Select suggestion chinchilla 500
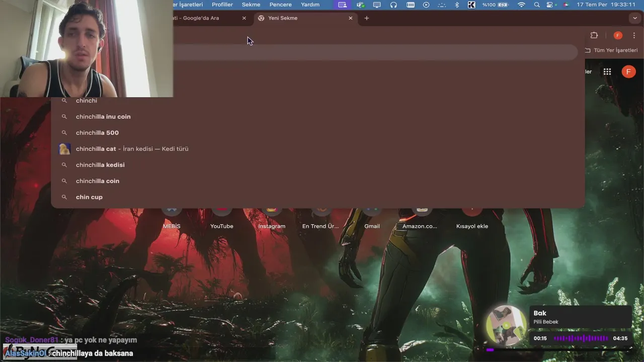Screen dimensions: 644x362 [317, 133]
